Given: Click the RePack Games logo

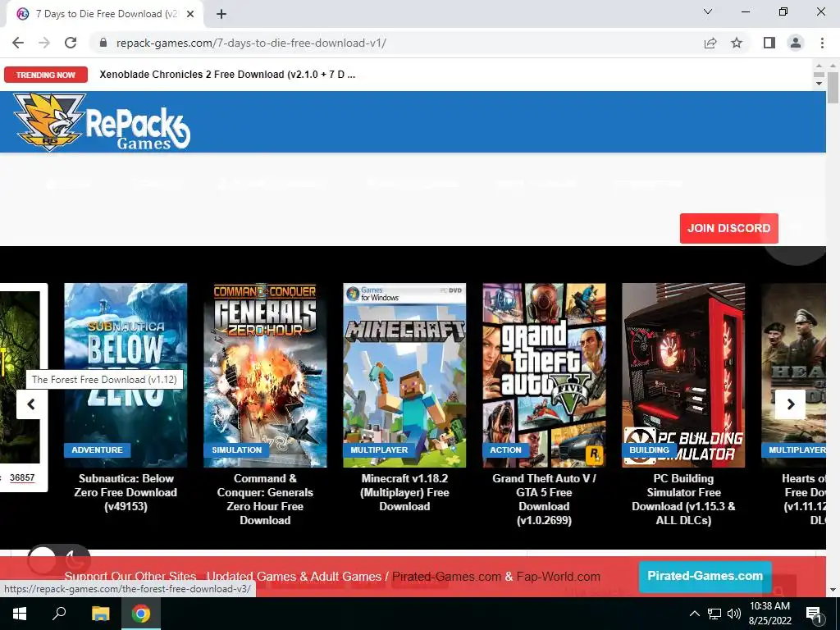Looking at the screenshot, I should [102, 122].
